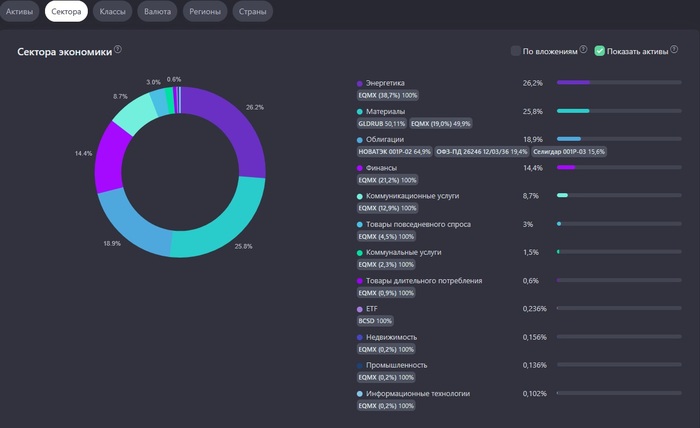The image size is (700, 428).
Task: Click the GLDRUB 50,11% asset chip
Action: [381, 123]
